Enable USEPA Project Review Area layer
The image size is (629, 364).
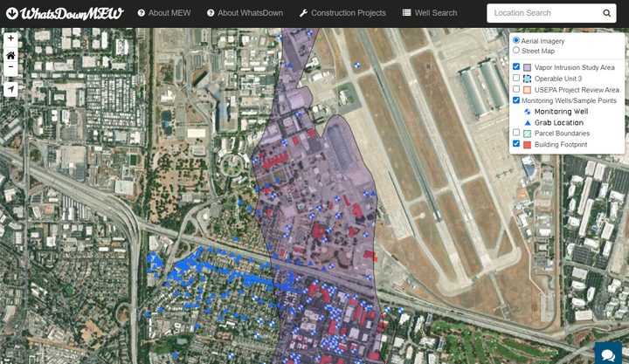(516, 89)
